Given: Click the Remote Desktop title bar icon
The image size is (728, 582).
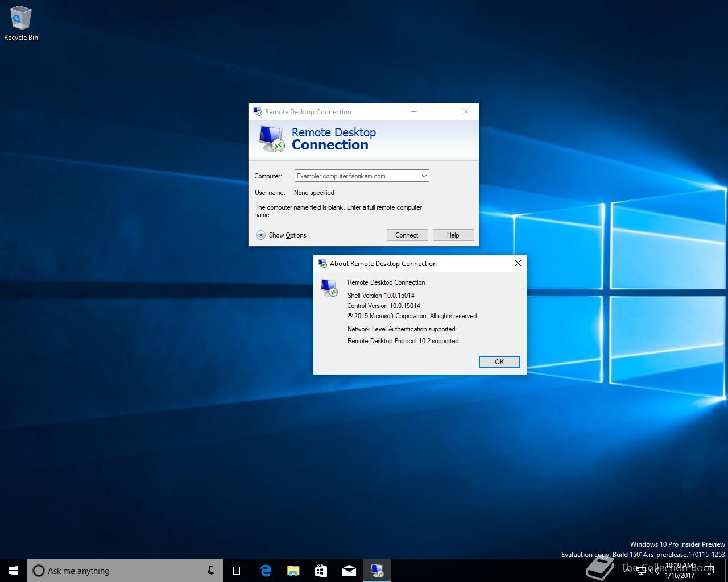Looking at the screenshot, I should [258, 111].
